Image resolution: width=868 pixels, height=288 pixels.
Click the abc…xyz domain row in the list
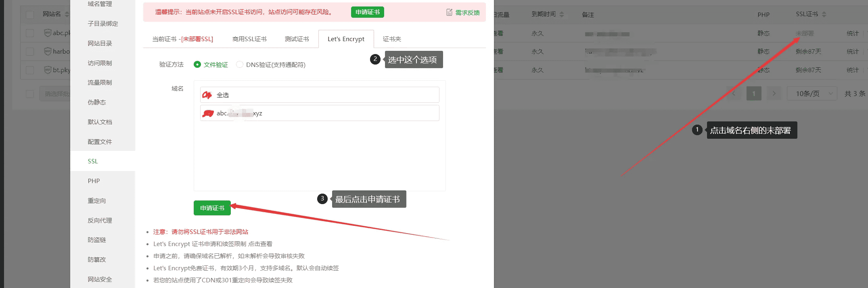320,113
